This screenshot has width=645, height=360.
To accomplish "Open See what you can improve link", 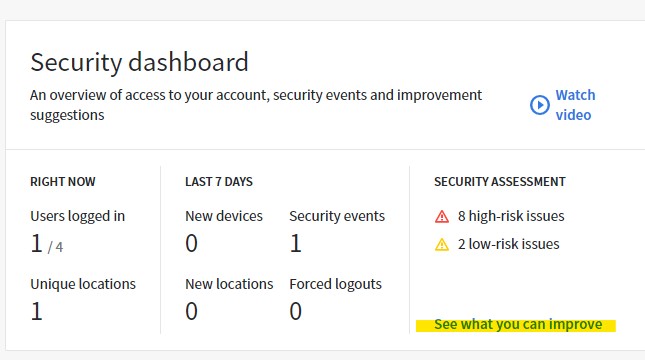I will click(518, 324).
